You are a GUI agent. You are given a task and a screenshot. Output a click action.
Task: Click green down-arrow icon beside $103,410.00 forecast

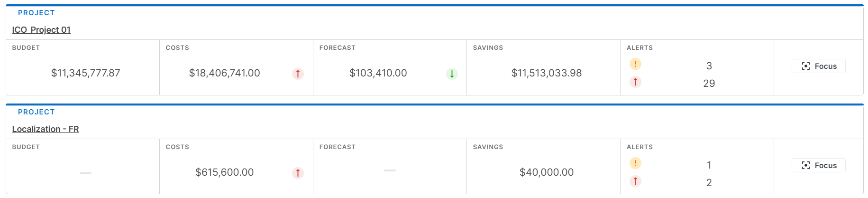(452, 74)
